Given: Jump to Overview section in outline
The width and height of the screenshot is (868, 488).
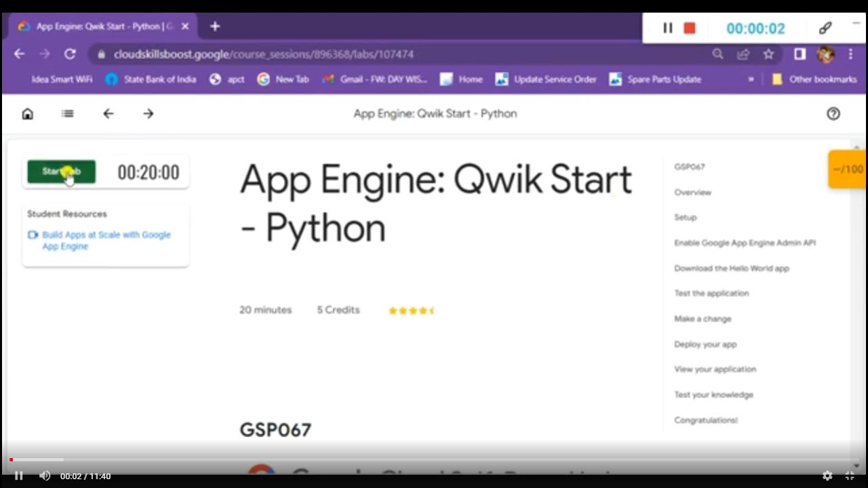Looking at the screenshot, I should click(x=692, y=192).
